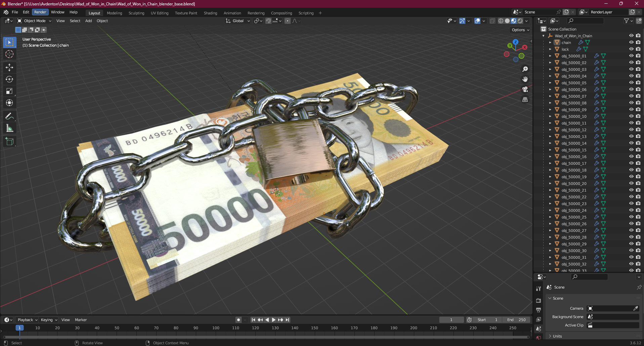
Task: Open the Render menu
Action: tap(40, 12)
